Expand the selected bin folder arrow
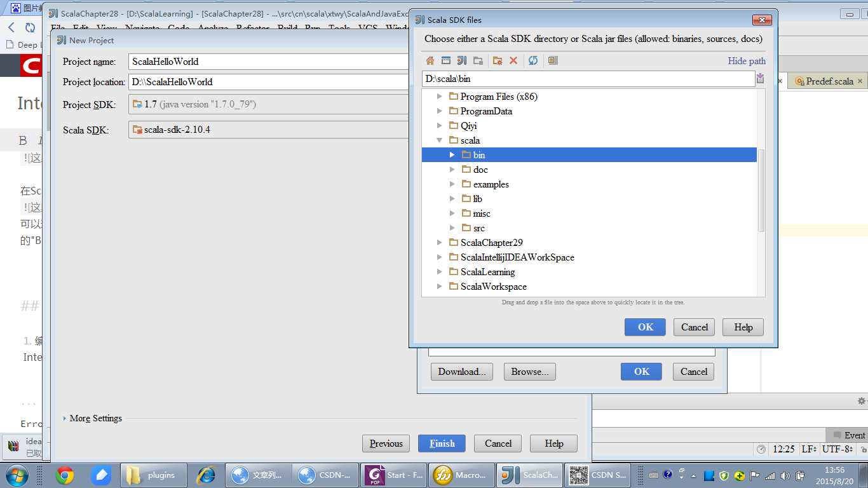 452,155
